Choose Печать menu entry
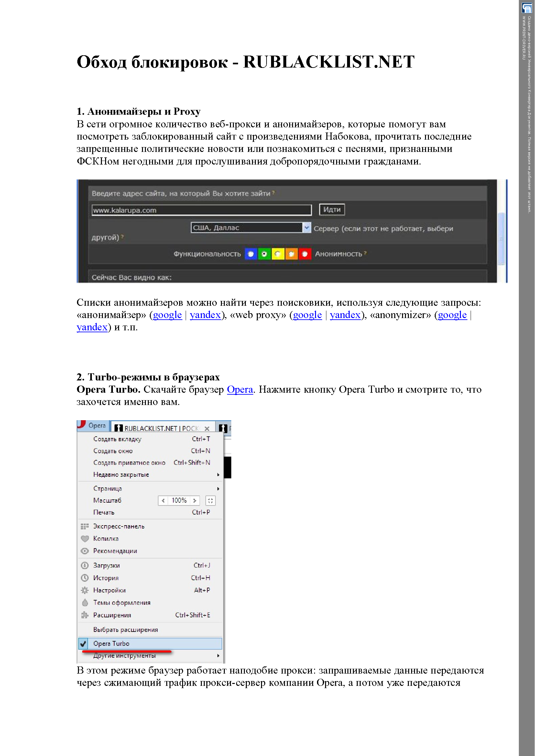This screenshot has width=535, height=756. 150,513
